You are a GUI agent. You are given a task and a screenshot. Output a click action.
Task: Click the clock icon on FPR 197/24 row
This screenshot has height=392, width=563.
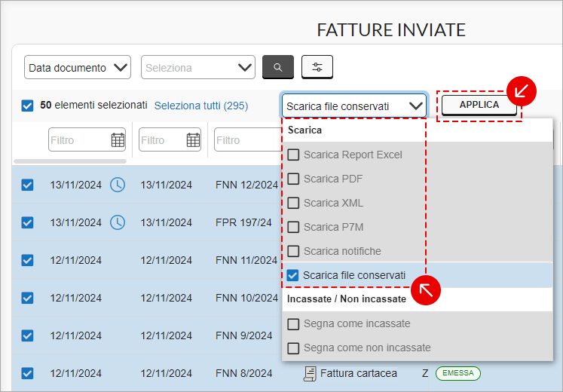[x=118, y=222]
